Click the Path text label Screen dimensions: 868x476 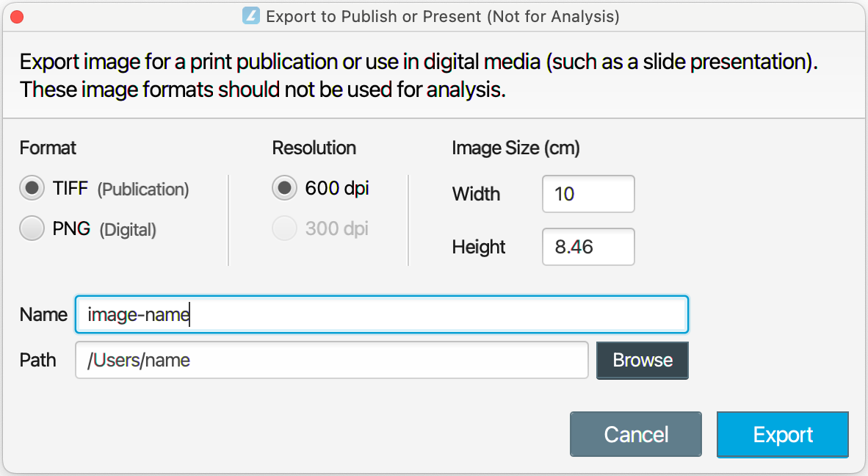coord(38,360)
